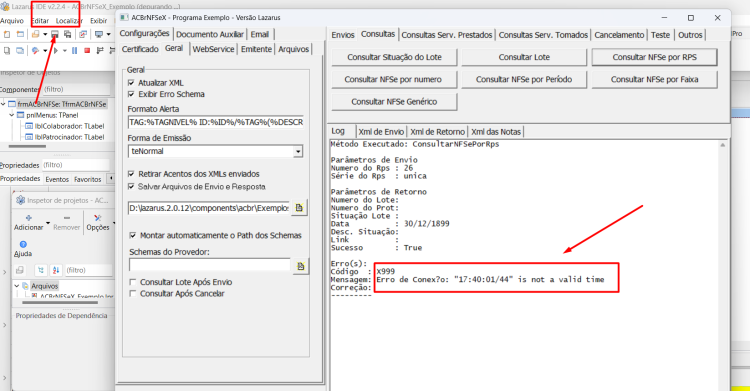Switch to Eventos tab in object inspector
The height and width of the screenshot is (391, 750).
click(57, 179)
